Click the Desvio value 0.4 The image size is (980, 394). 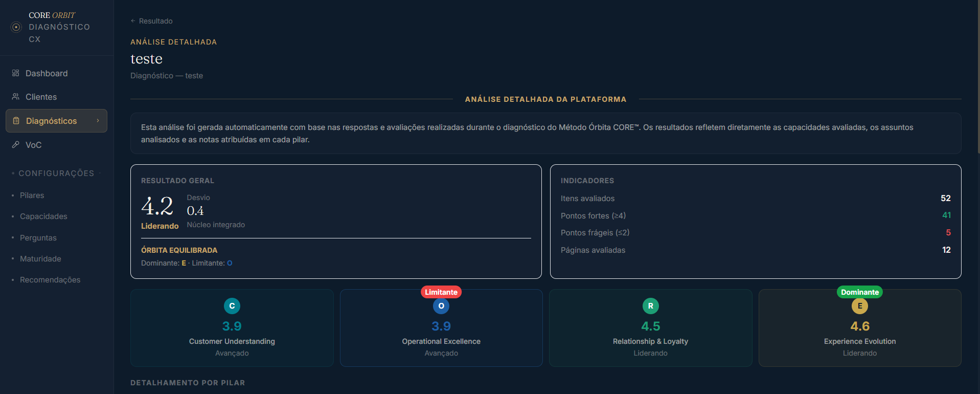point(195,210)
